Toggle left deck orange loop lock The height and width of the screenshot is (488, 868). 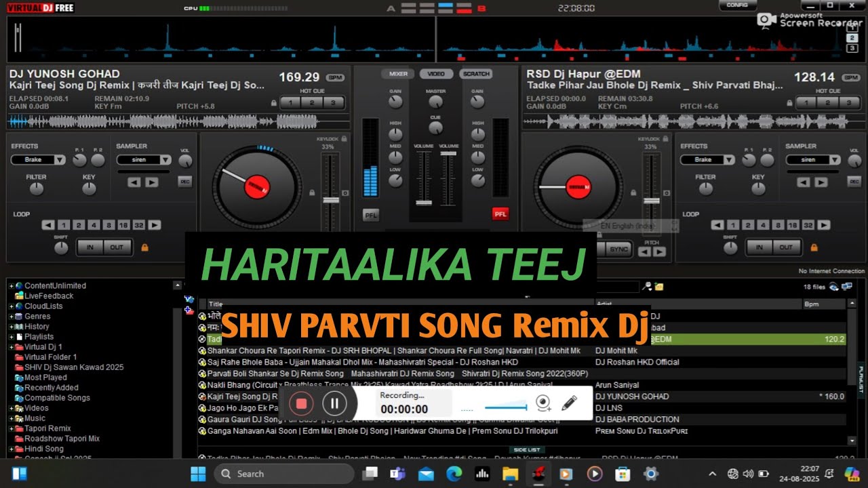tap(144, 248)
